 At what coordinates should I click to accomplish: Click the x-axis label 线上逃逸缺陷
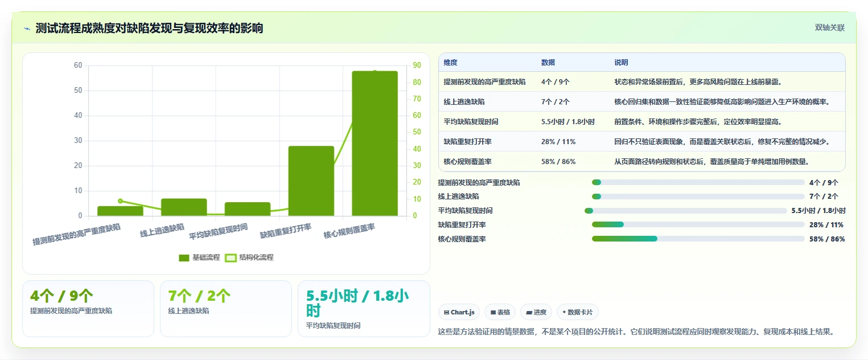163,230
